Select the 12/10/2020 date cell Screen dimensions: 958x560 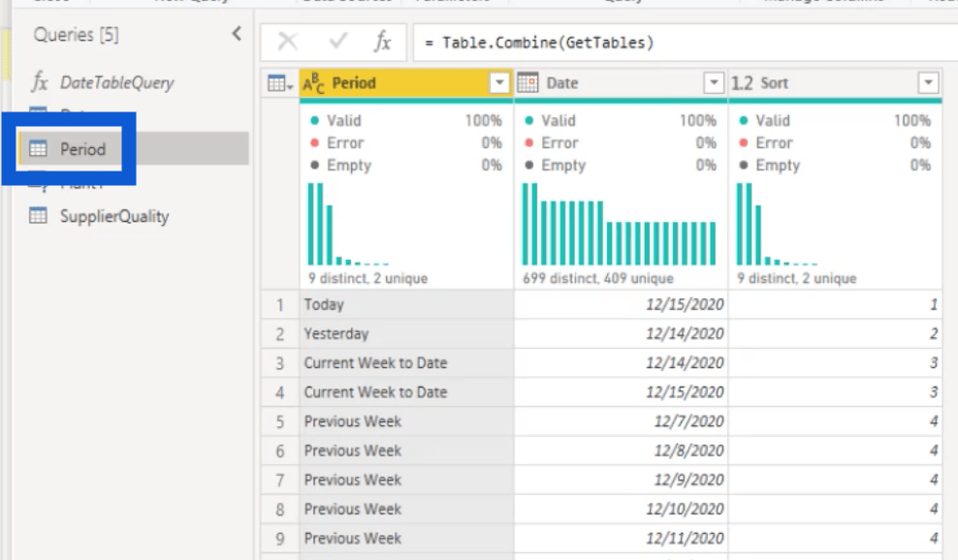coord(621,510)
